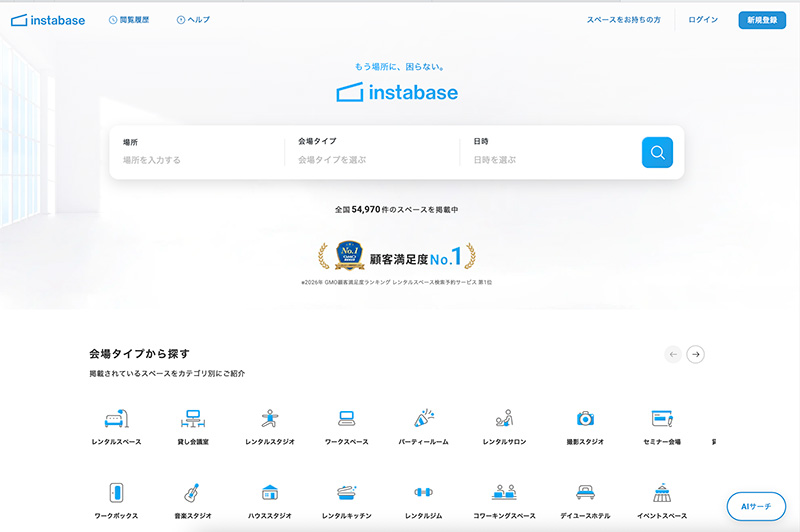Select the 撮影スタジオ camera icon
Image resolution: width=800 pixels, height=532 pixels.
click(585, 419)
